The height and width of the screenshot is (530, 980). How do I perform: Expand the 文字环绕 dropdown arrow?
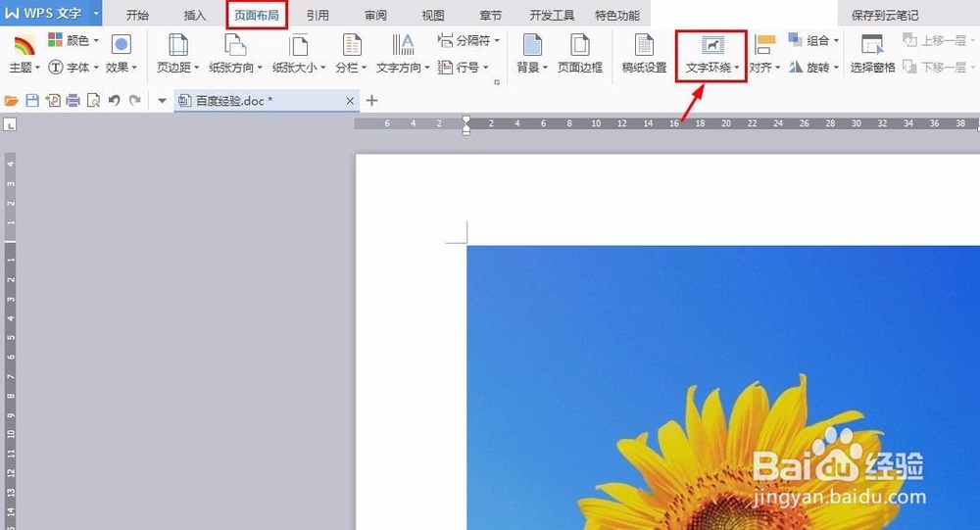point(736,68)
